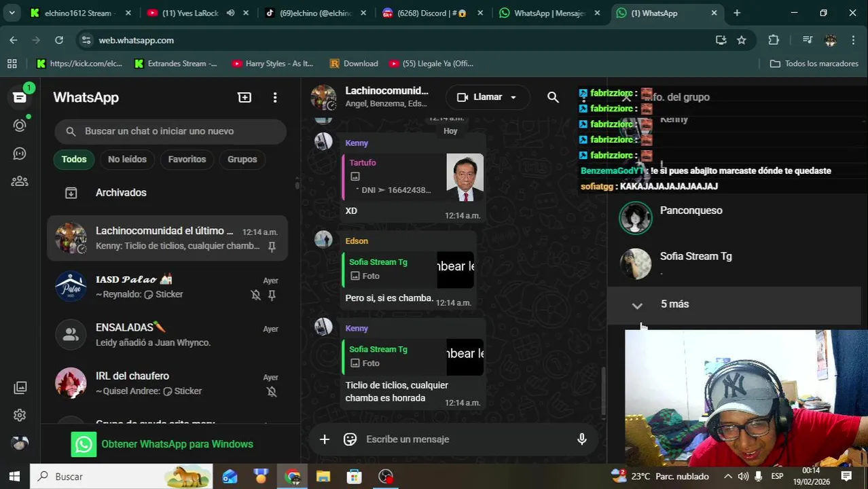
Task: Open the emoji and sticker picker
Action: (350, 439)
